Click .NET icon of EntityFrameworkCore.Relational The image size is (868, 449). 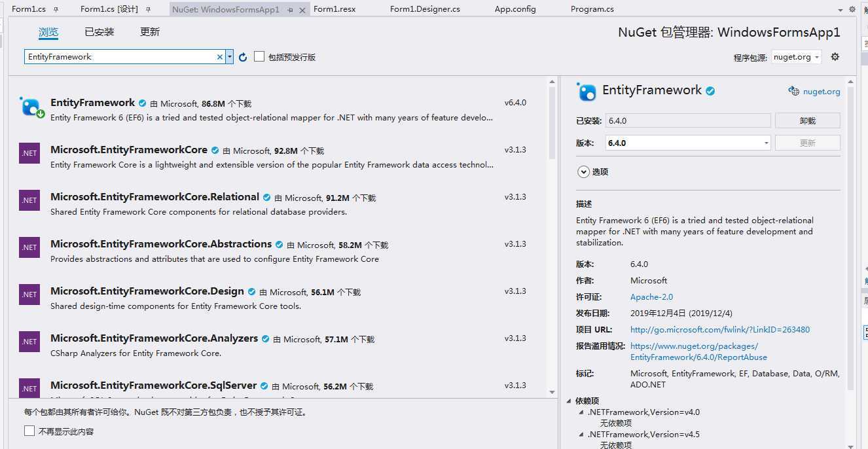tap(29, 200)
